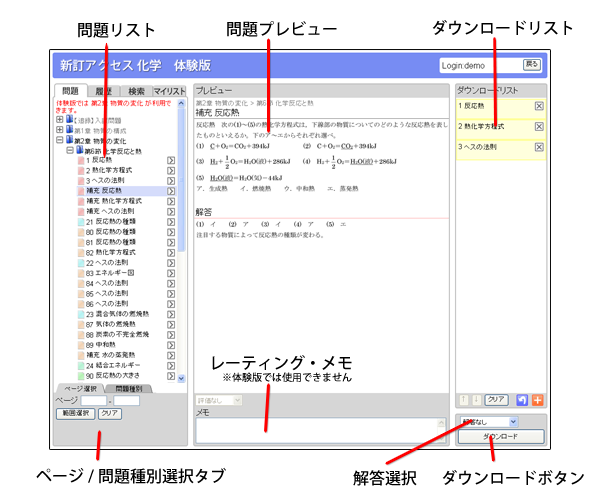
Task: Click the arrow icon beside 補充 熱化学方程式
Action: pos(171,201)
